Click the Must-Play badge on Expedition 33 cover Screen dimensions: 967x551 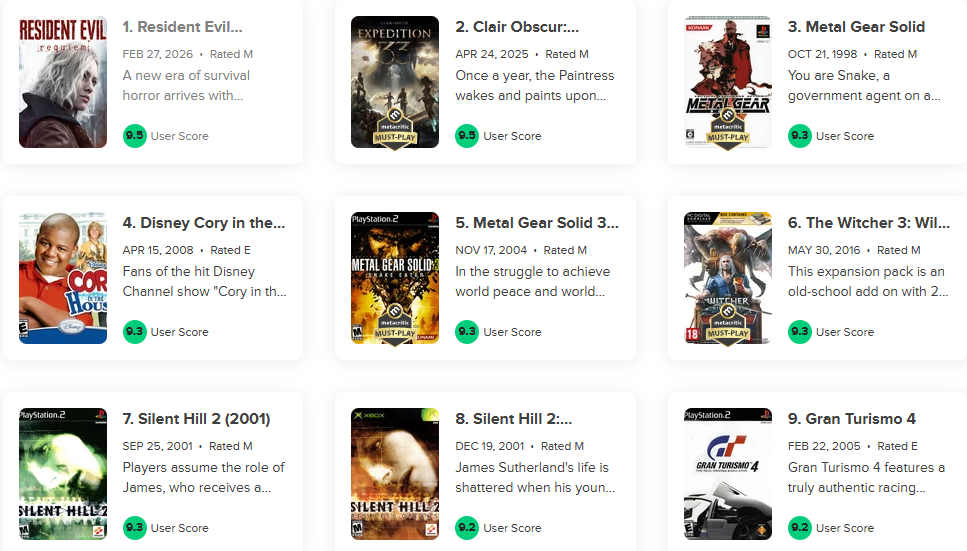[x=395, y=130]
